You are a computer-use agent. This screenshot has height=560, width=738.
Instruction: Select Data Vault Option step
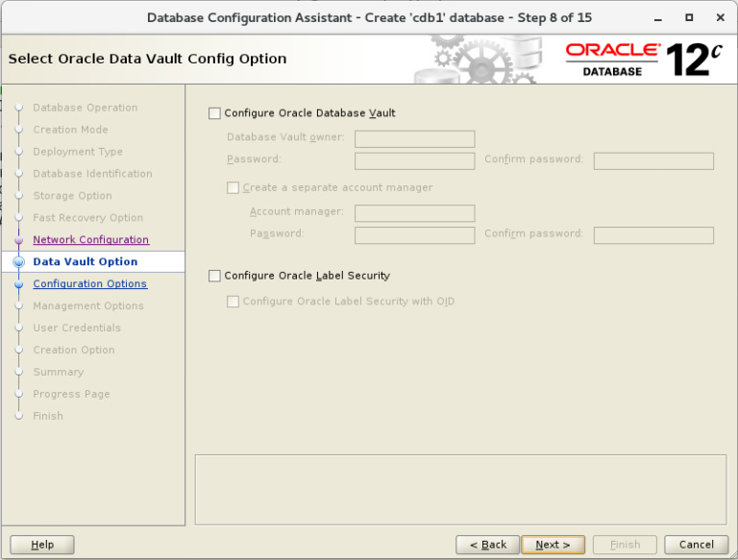click(x=86, y=261)
